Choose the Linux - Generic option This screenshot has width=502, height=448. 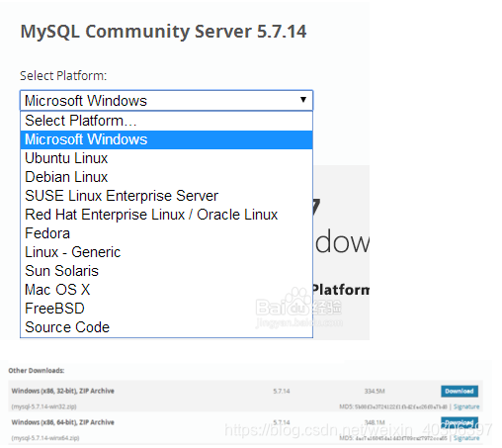coord(166,252)
